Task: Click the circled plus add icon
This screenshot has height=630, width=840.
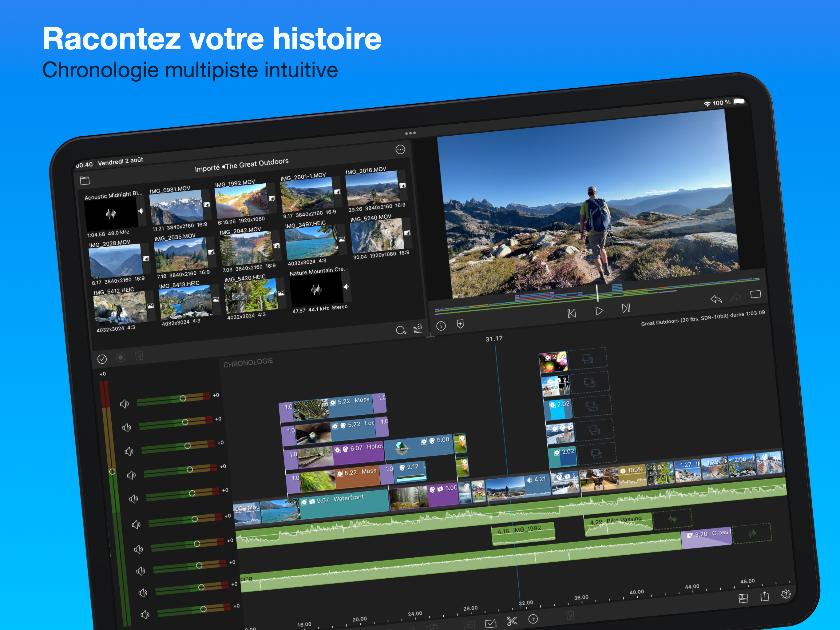Action: (x=533, y=619)
